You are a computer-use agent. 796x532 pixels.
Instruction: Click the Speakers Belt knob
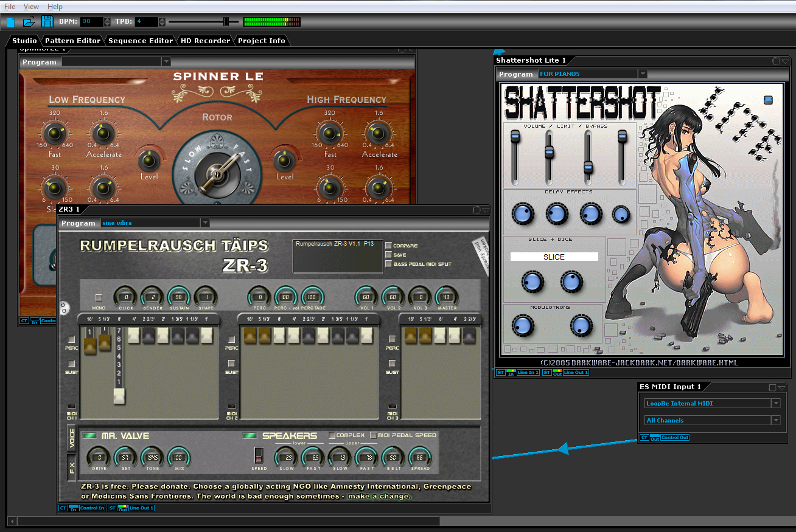(393, 457)
